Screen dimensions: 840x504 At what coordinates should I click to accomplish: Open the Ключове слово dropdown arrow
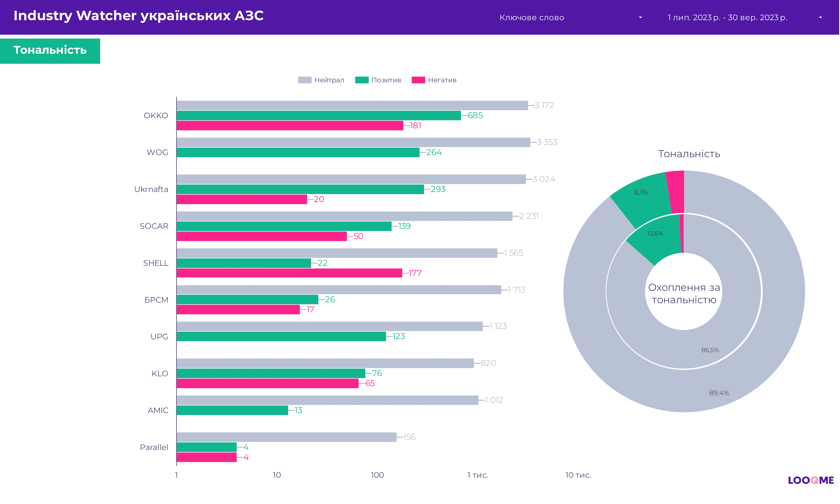click(x=640, y=18)
